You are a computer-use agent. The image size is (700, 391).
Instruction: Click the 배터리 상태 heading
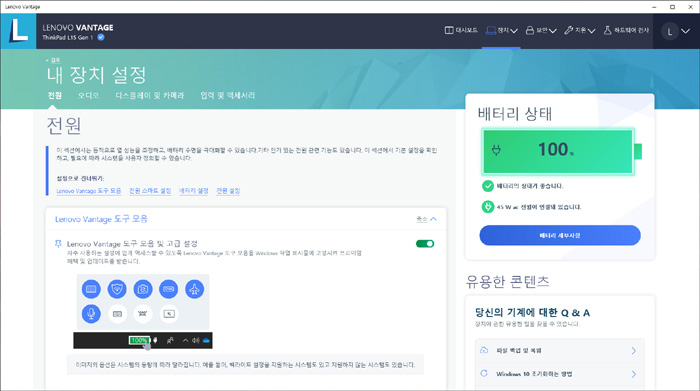pos(515,114)
